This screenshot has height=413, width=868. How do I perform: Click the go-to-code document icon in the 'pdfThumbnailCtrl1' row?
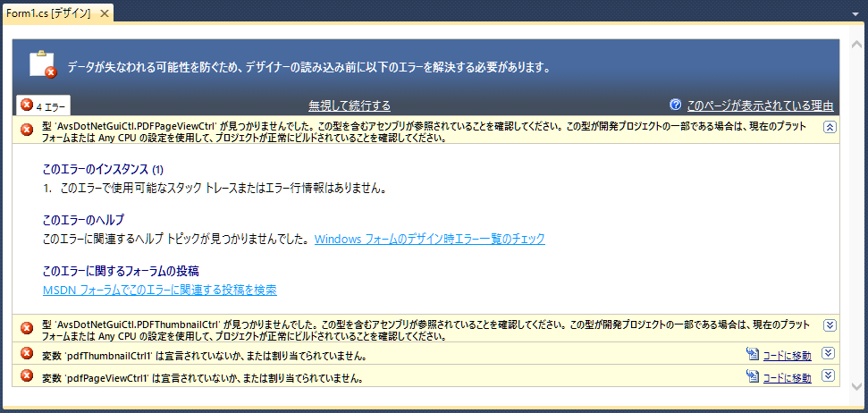pos(752,355)
